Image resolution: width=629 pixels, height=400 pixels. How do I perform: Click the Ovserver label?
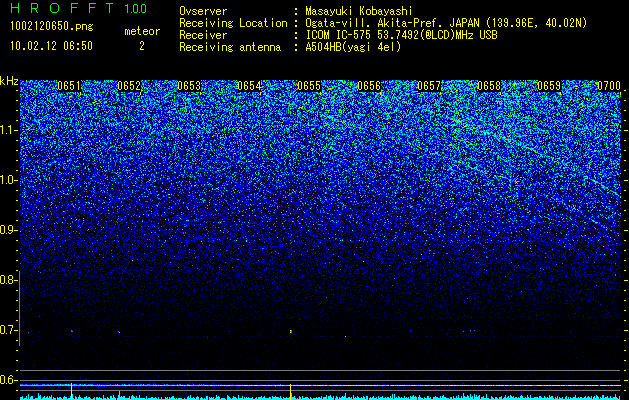coord(203,11)
